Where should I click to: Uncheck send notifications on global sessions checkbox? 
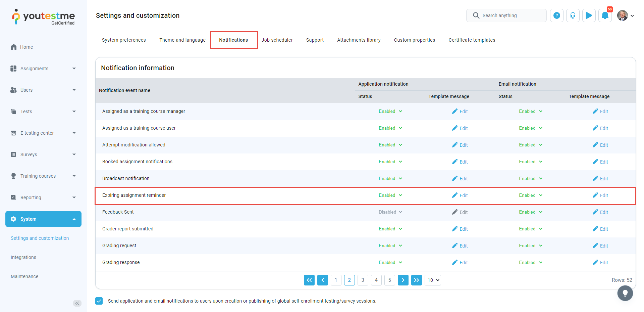99,301
